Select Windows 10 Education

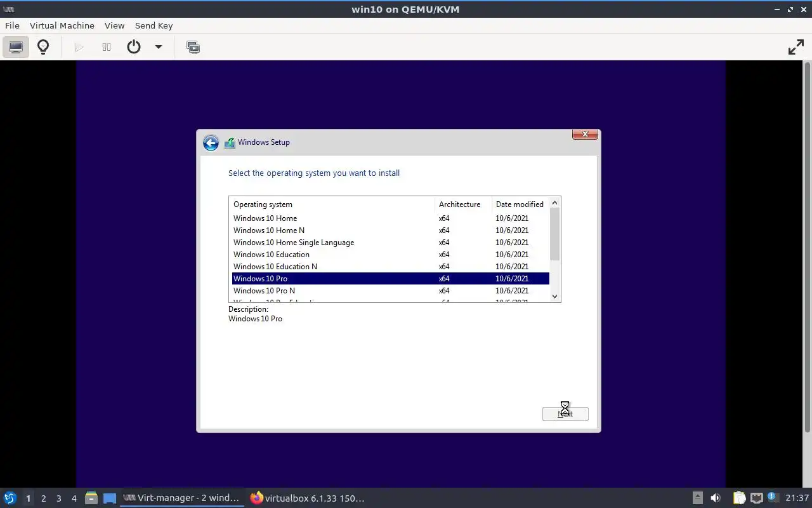391,255
